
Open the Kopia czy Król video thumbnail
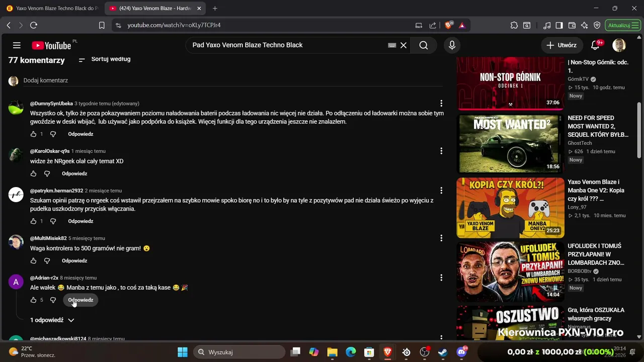point(510,208)
